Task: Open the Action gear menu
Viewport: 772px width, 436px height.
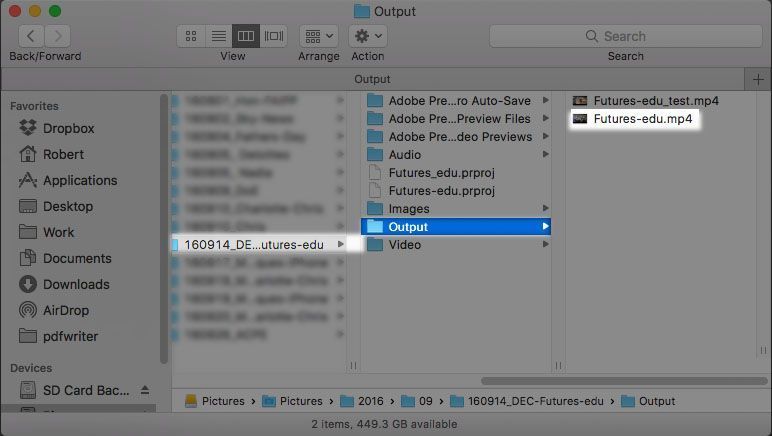Action: pos(368,36)
